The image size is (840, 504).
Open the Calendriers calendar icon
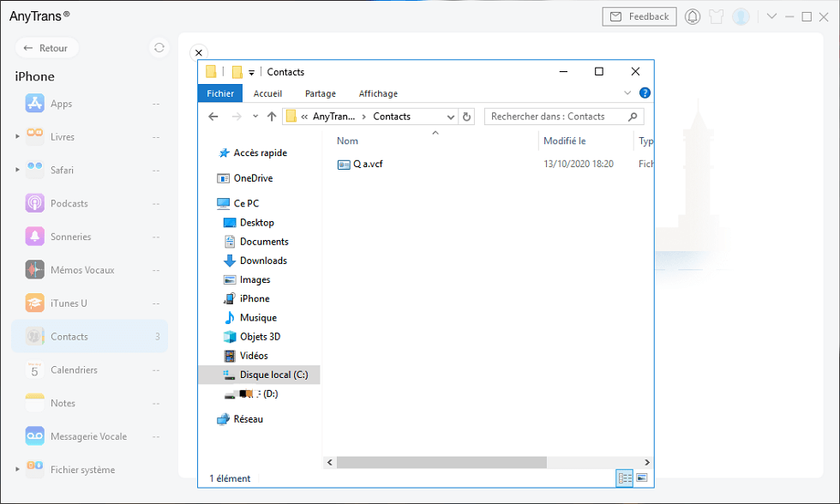pyautogui.click(x=35, y=369)
